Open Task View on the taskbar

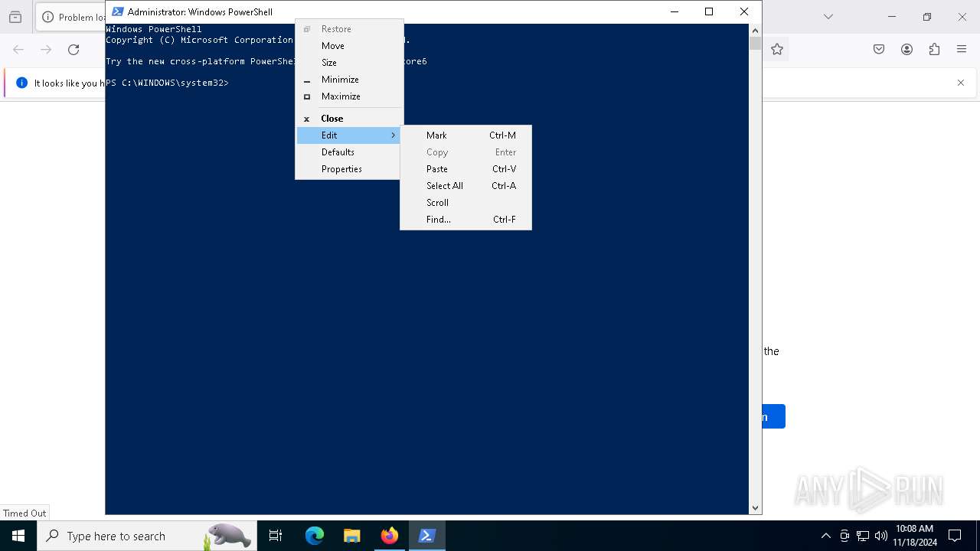tap(276, 536)
